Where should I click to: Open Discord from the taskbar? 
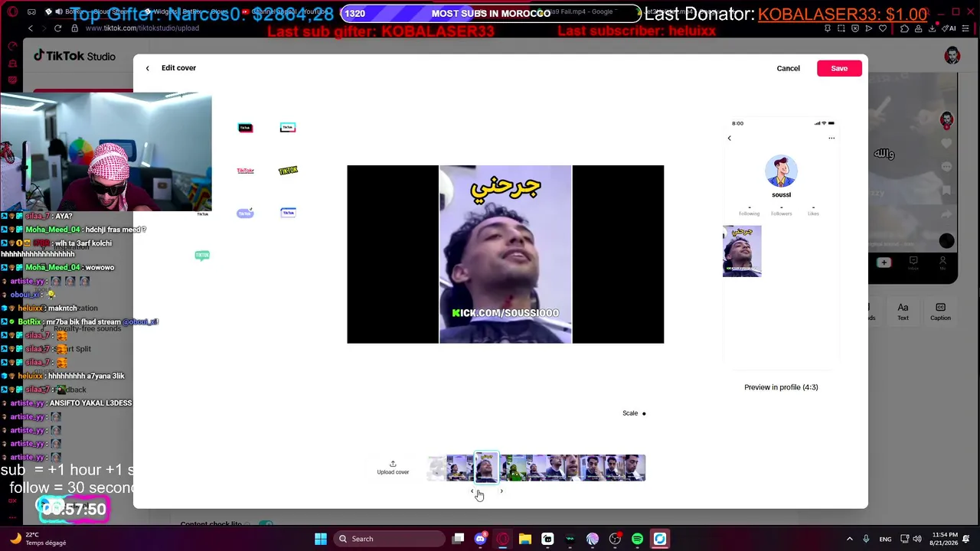tap(480, 539)
